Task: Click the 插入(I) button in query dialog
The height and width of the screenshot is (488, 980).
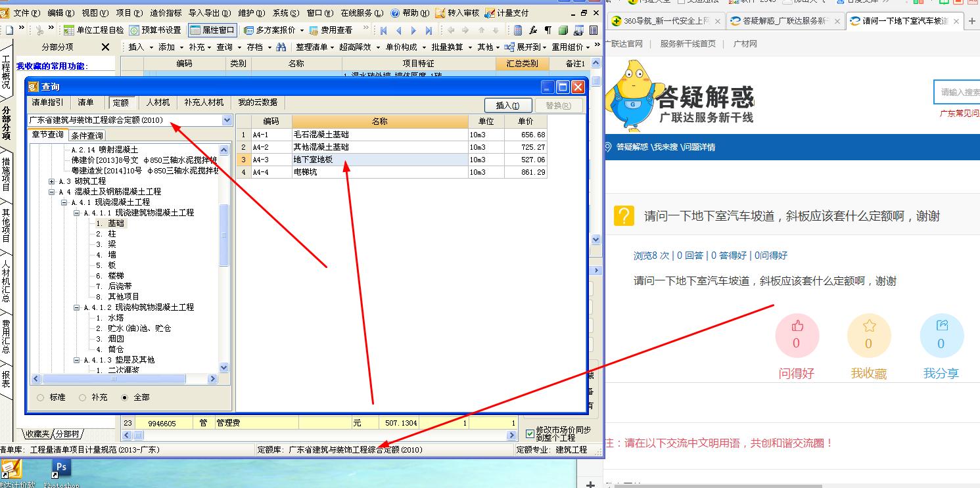Action: click(507, 105)
